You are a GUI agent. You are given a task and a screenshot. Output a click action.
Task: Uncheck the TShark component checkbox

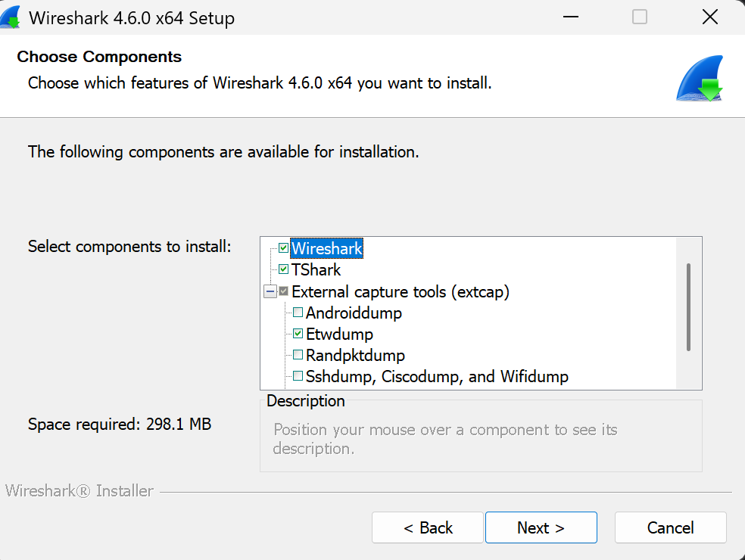click(x=283, y=269)
